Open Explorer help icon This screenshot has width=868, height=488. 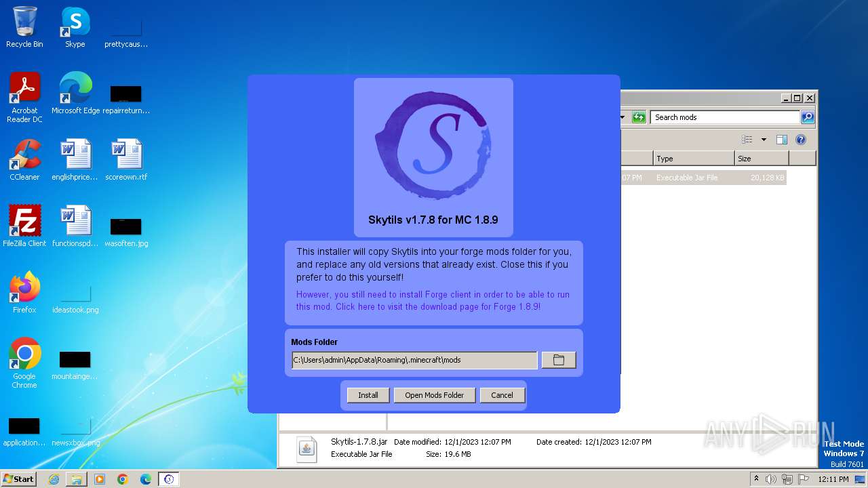pos(801,140)
